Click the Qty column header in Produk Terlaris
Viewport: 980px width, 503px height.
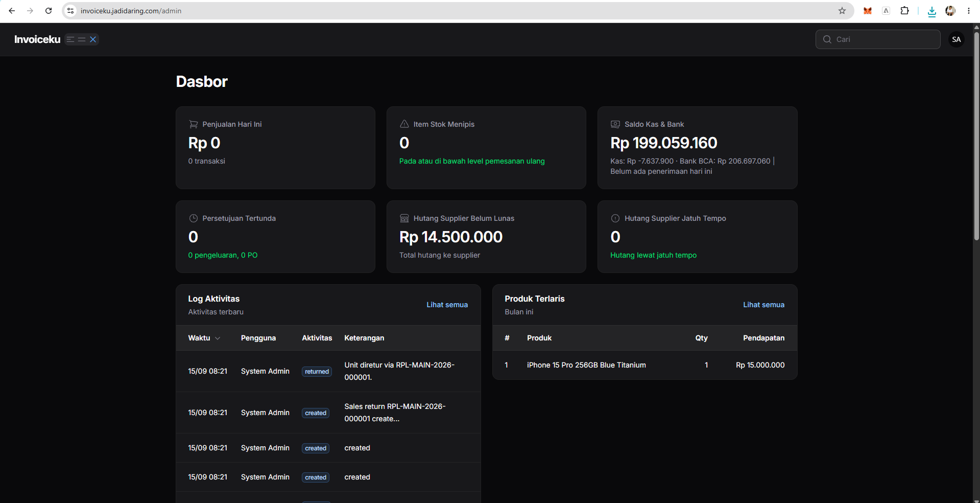[x=702, y=338]
